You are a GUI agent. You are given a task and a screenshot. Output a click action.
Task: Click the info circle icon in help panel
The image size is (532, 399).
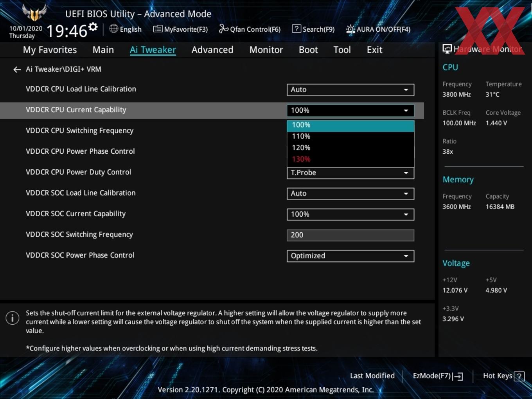point(13,318)
